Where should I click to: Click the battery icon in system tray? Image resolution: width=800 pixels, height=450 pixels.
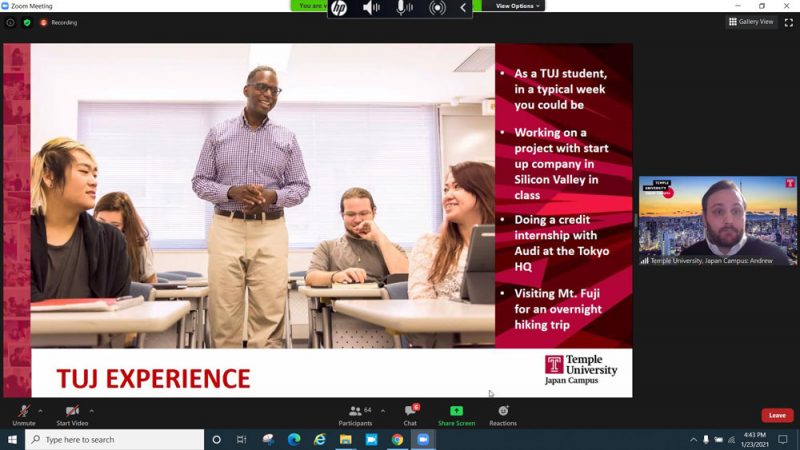(718, 440)
